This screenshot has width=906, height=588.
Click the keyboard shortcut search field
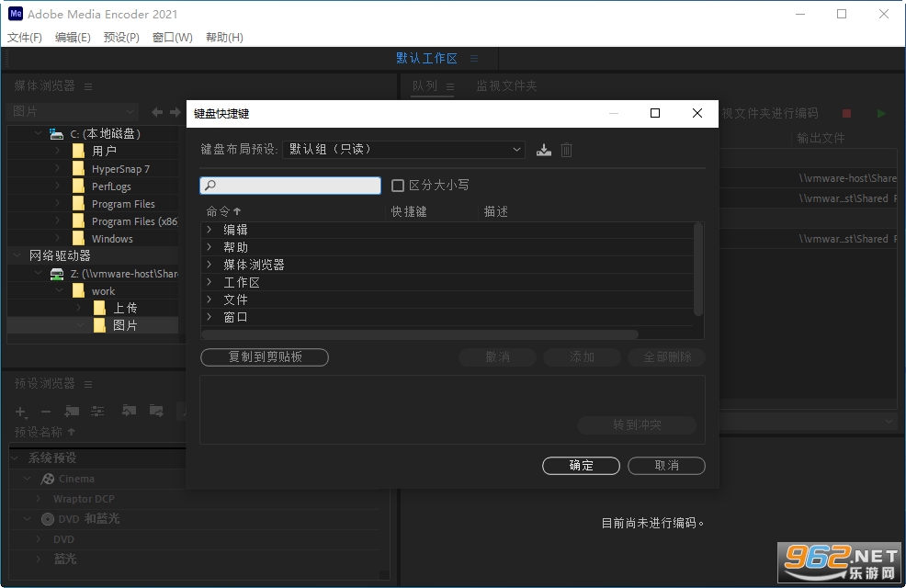(290, 186)
